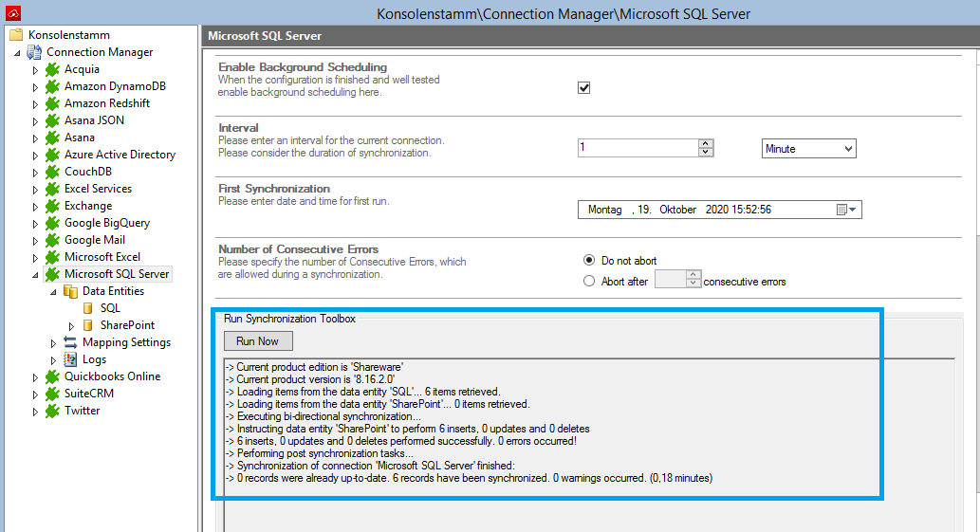Select Quickbooks Online in the tree
Viewport: 980px width, 532px height.
tap(112, 376)
